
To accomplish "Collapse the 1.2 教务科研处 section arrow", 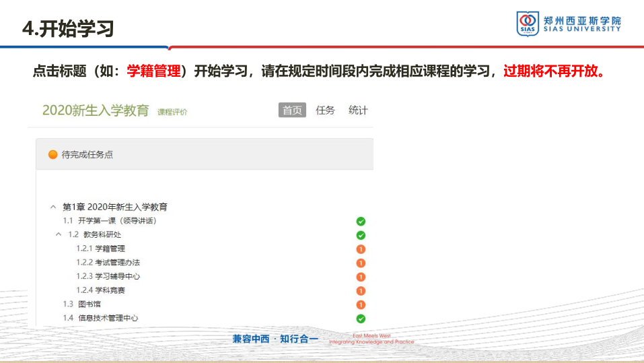I will point(59,234).
